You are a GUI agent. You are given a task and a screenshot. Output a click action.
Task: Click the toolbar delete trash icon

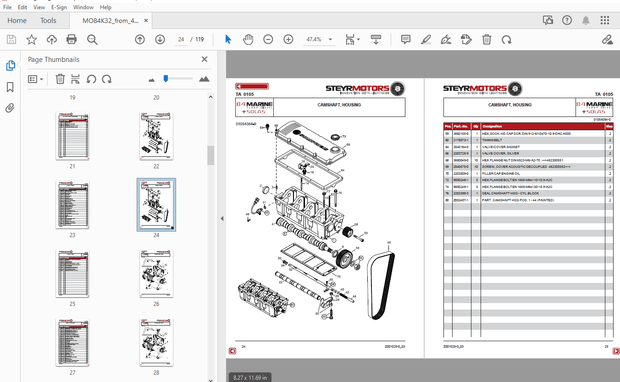coord(487,40)
